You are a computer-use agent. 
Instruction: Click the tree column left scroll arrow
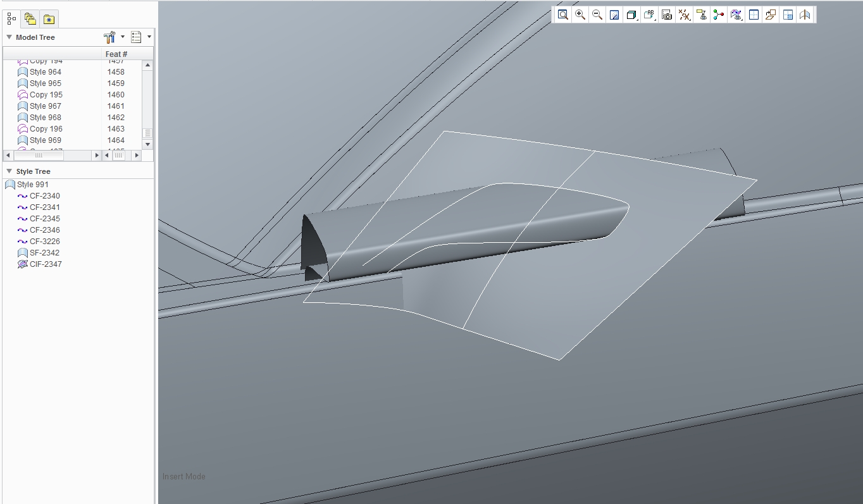click(x=8, y=155)
